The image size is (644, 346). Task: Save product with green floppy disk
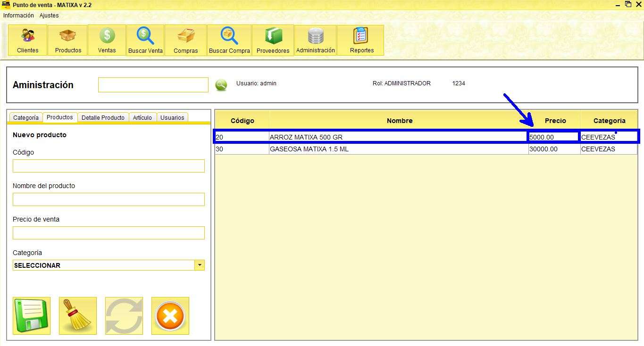(32, 316)
